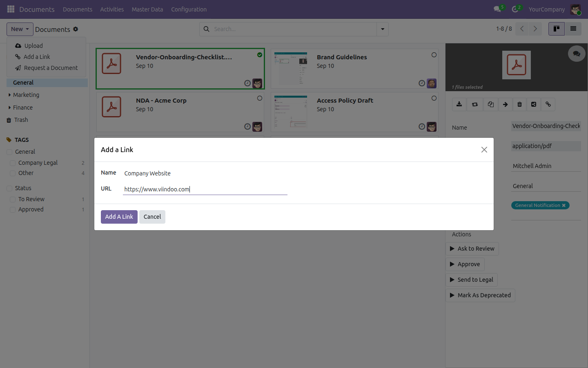Image resolution: width=588 pixels, height=368 pixels.
Task: Open the General workspace dropdown field
Action: coord(546,186)
